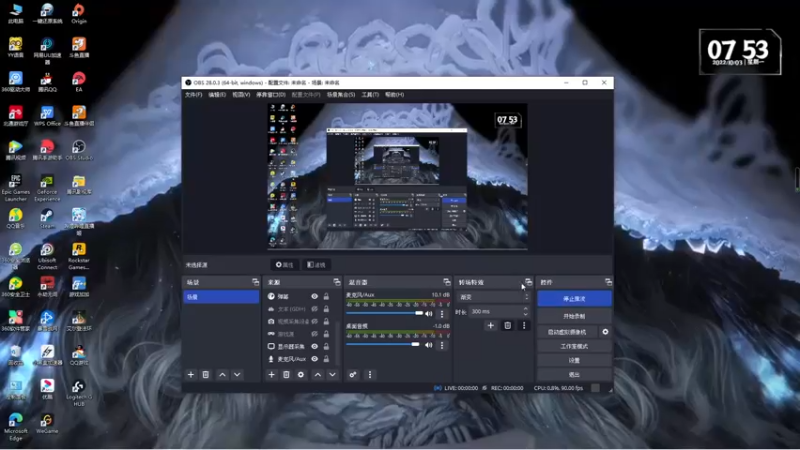The image size is (800, 450).
Task: Float the 来源 (Sources) dock with its pop-out icon
Action: point(337,282)
